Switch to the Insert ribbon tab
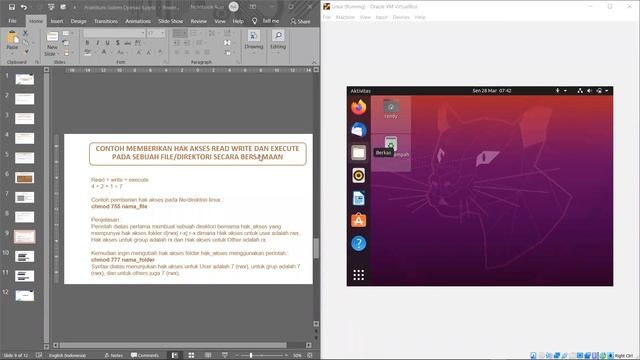This screenshot has width=640, height=360. [57, 21]
